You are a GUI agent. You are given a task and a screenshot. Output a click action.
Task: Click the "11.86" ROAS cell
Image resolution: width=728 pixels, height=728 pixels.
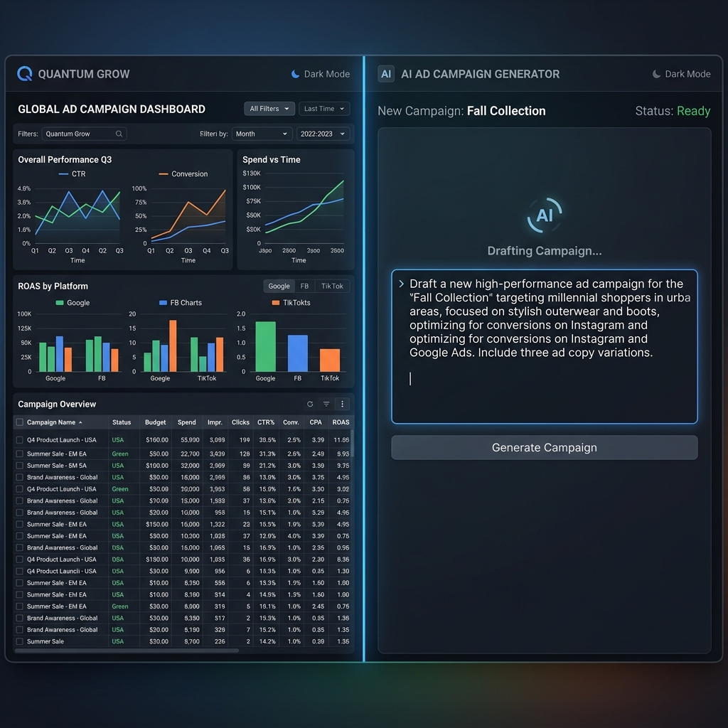click(341, 439)
